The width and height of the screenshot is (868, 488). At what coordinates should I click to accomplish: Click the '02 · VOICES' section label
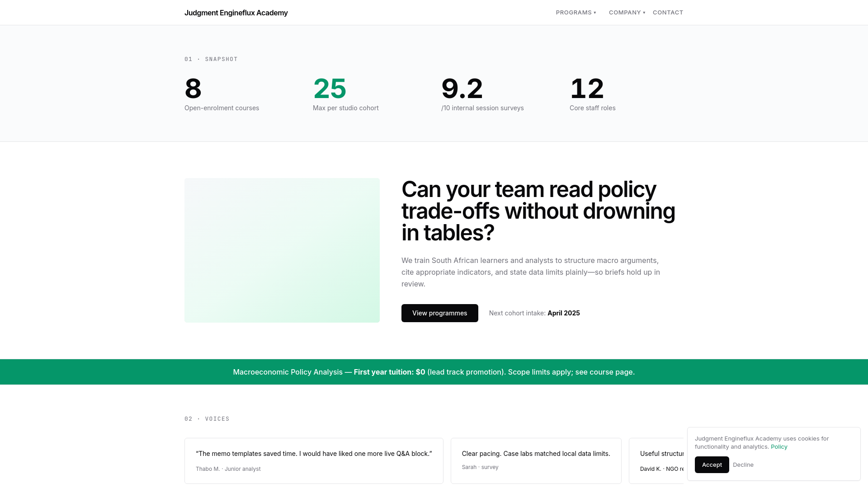207,419
